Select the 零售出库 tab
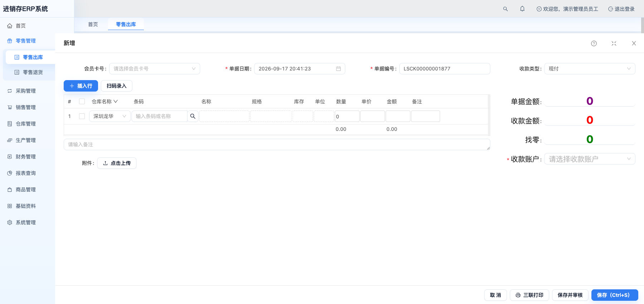 tap(126, 24)
